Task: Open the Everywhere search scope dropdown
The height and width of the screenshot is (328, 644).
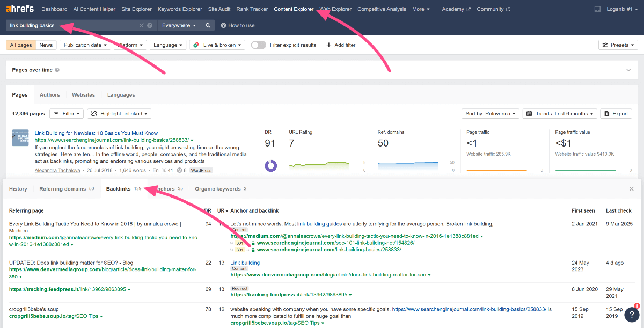Action: click(x=179, y=25)
